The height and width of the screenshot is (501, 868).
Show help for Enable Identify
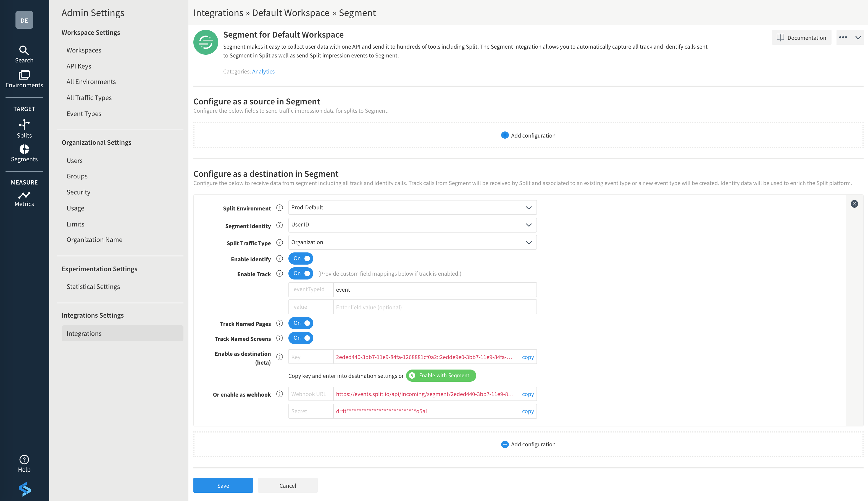pos(280,259)
